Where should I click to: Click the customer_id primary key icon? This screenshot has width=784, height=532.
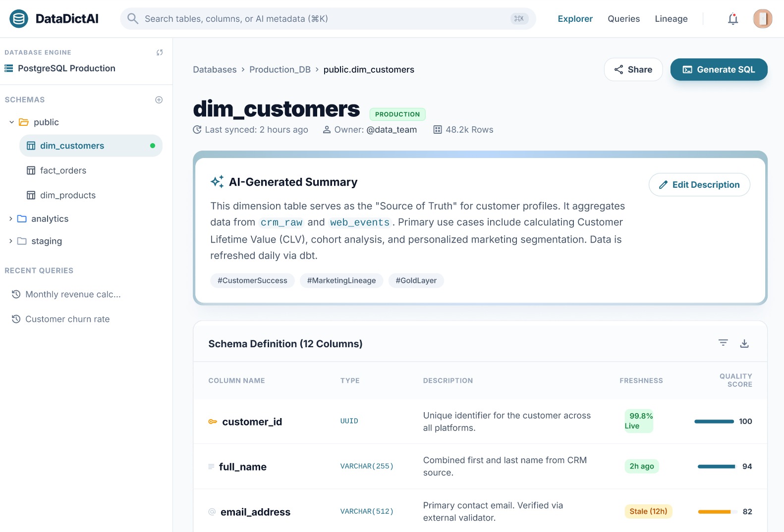point(213,422)
